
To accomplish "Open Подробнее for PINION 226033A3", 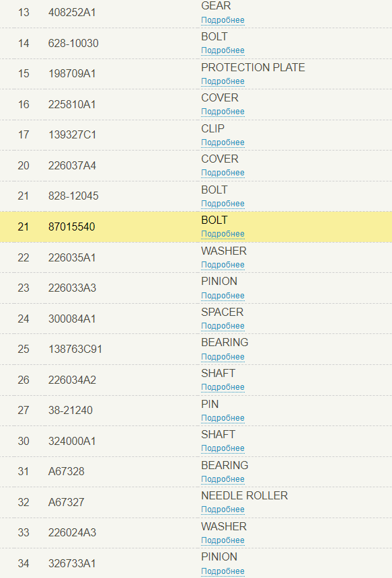I will (223, 296).
